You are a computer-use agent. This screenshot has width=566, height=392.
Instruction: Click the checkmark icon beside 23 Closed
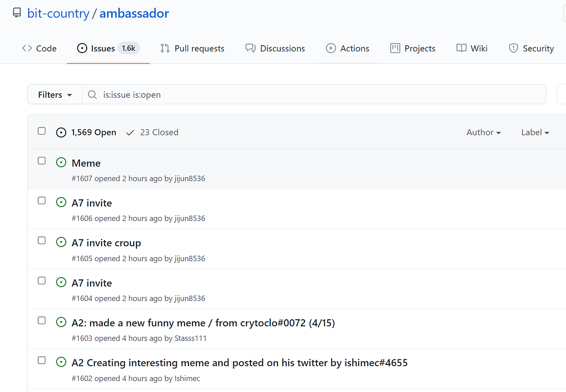tap(130, 133)
